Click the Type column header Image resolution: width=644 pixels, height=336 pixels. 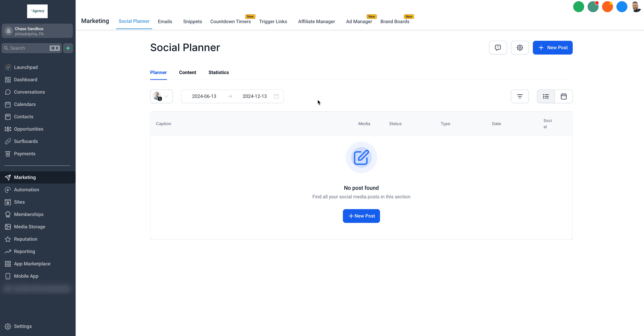[x=445, y=124]
